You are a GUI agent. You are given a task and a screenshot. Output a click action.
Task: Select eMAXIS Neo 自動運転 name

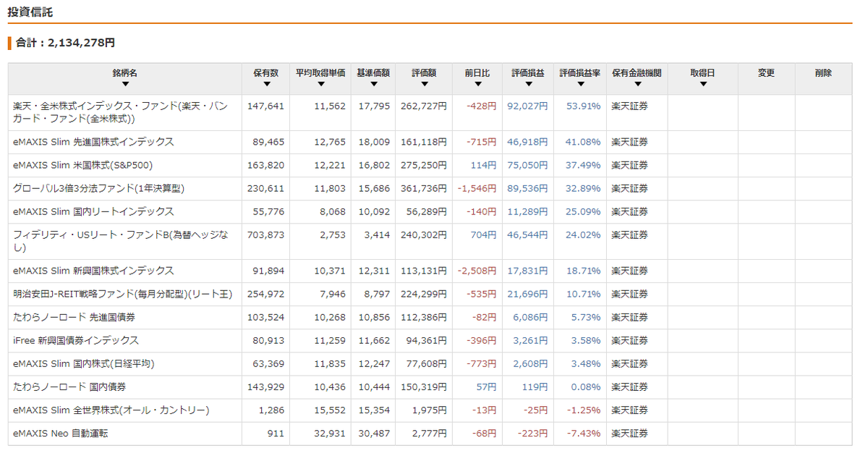(x=61, y=433)
